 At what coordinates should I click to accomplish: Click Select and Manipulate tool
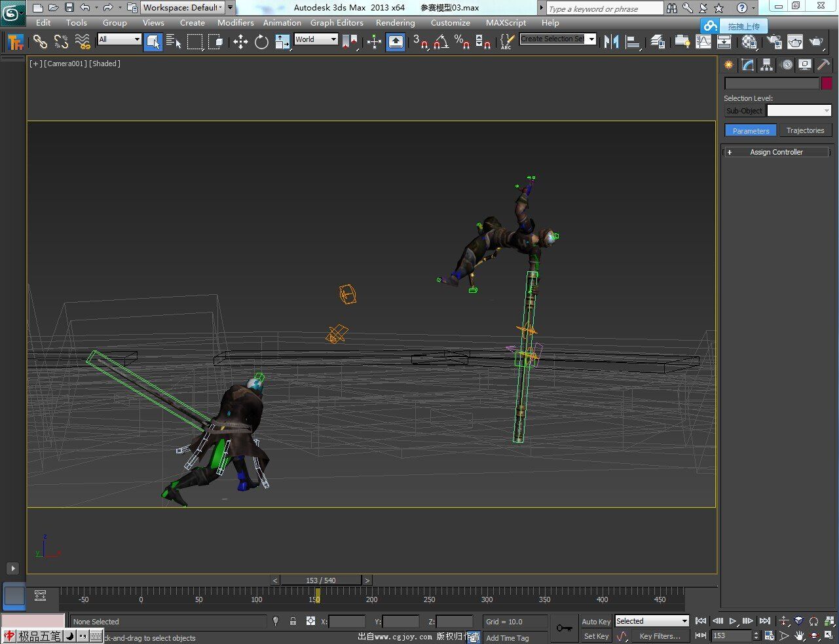[374, 42]
